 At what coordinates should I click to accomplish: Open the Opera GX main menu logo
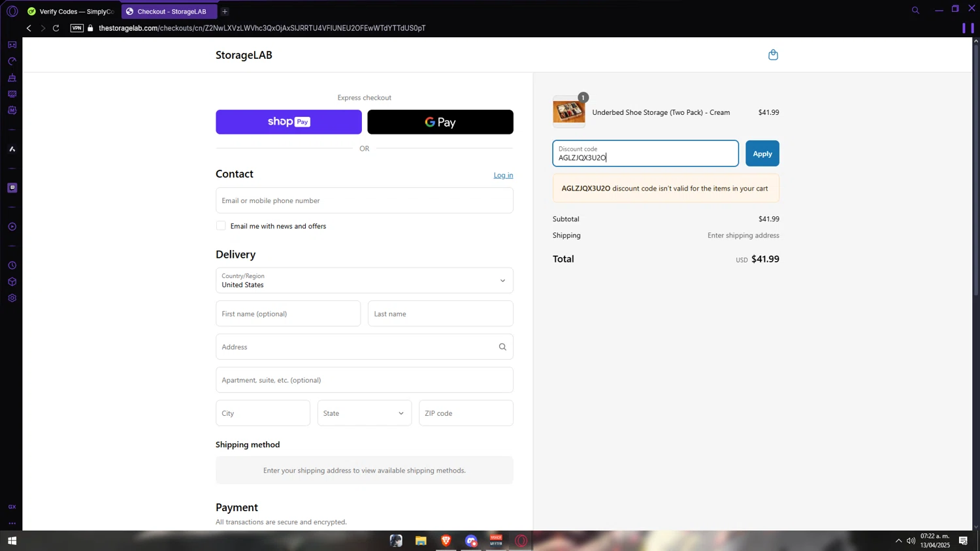point(12,11)
